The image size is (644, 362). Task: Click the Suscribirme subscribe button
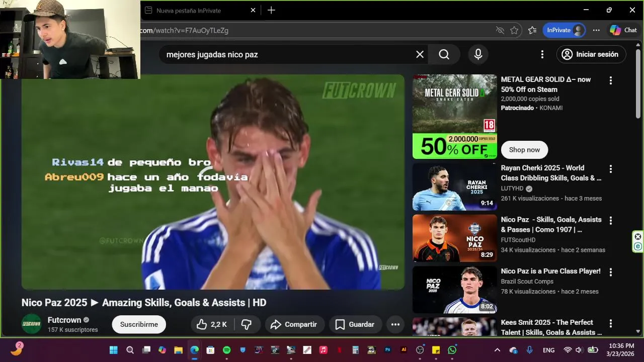click(139, 324)
